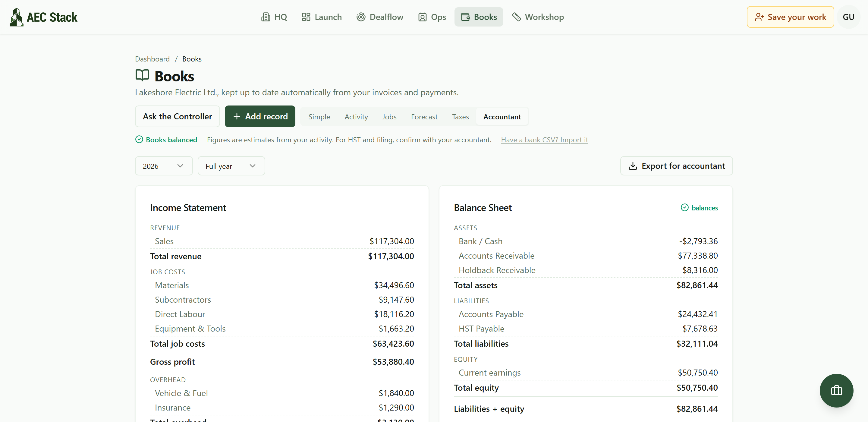Click the Direct Labour amount $18,116.20

394,314
